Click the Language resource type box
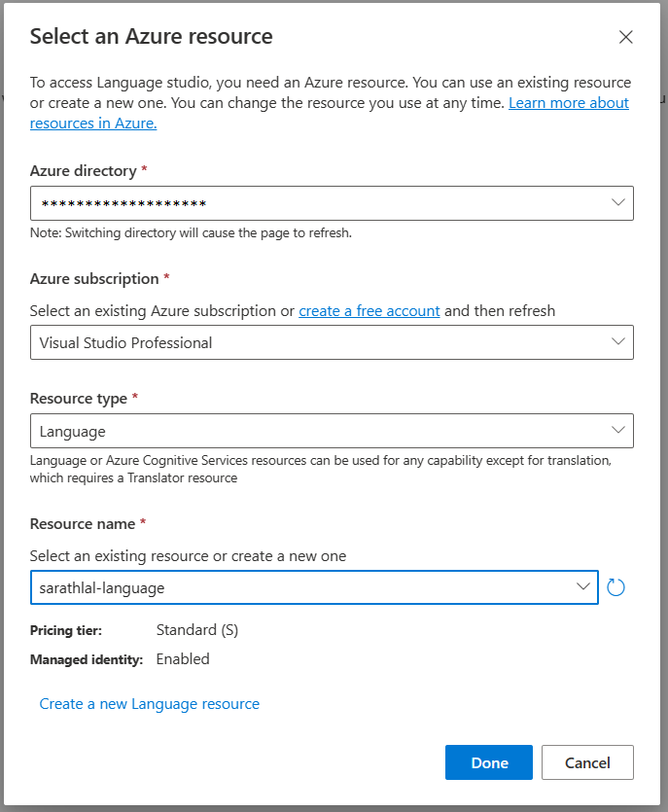The height and width of the screenshot is (812, 668). tap(292, 430)
